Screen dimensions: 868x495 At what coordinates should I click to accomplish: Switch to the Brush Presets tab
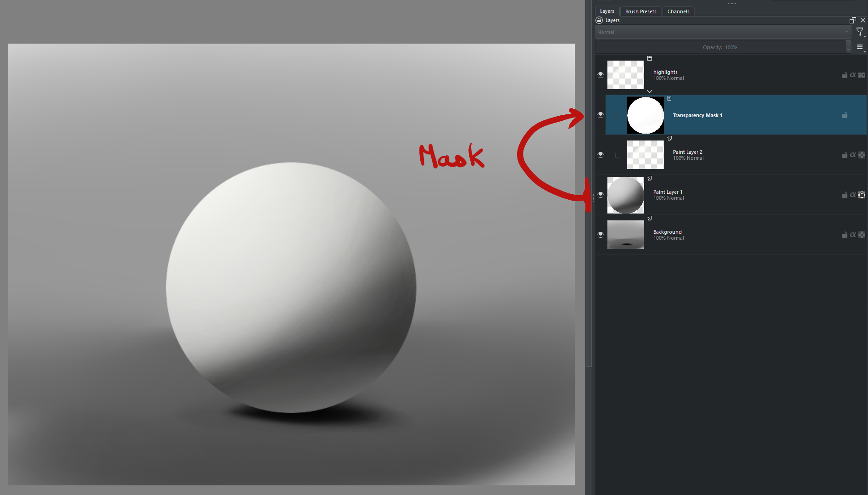640,11
